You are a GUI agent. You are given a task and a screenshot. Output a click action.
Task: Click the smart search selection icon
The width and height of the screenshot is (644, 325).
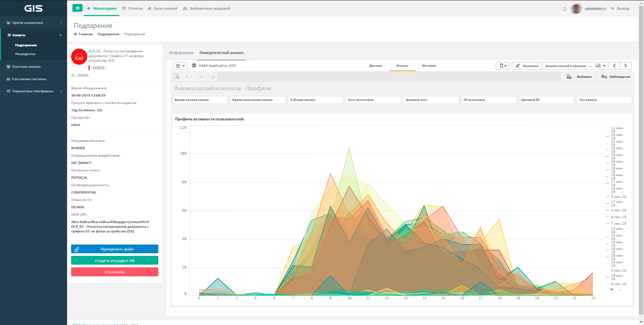[176, 77]
